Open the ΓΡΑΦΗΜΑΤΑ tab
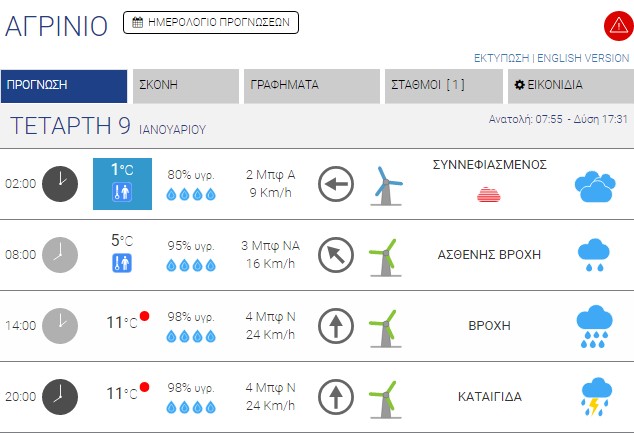Viewport: 634px width, 433px height. click(311, 85)
